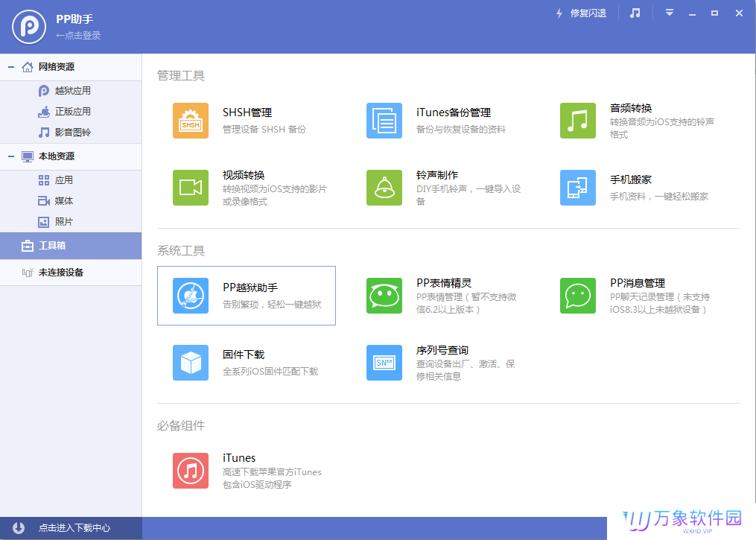Click the 修复闪退 button
Screen dimensions: 756x540
point(588,13)
